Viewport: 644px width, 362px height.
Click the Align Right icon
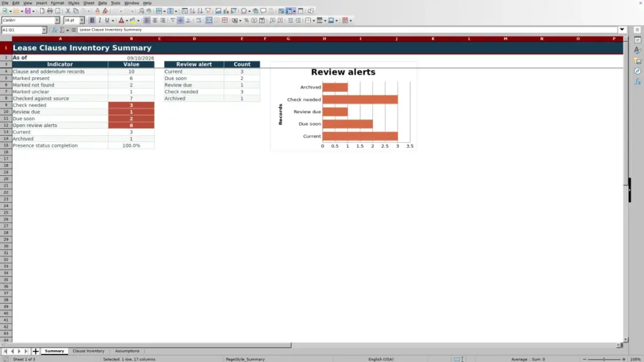[163, 20]
